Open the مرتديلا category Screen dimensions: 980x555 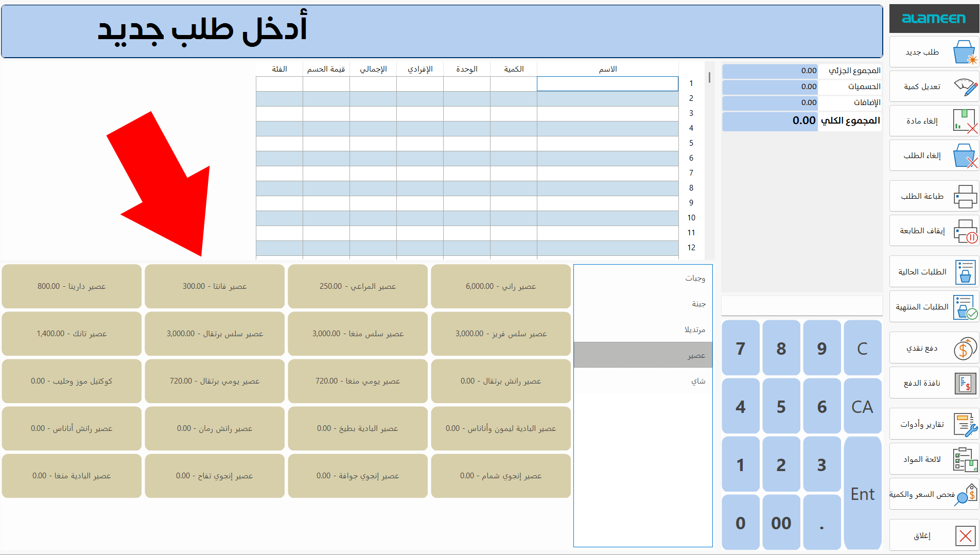pos(642,329)
